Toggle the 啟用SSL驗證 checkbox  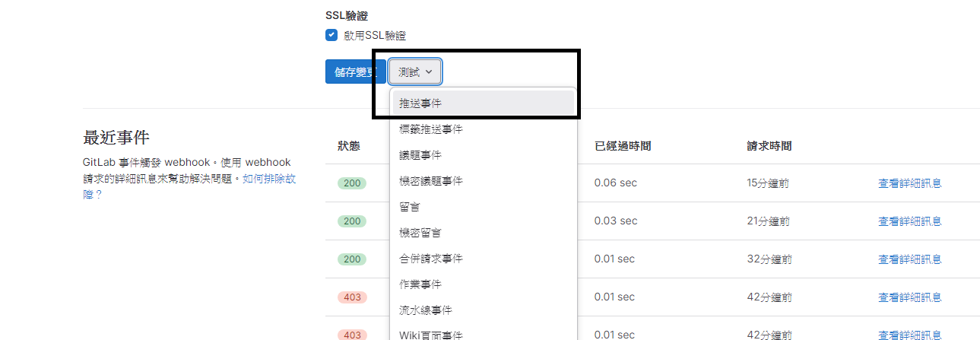[x=331, y=35]
